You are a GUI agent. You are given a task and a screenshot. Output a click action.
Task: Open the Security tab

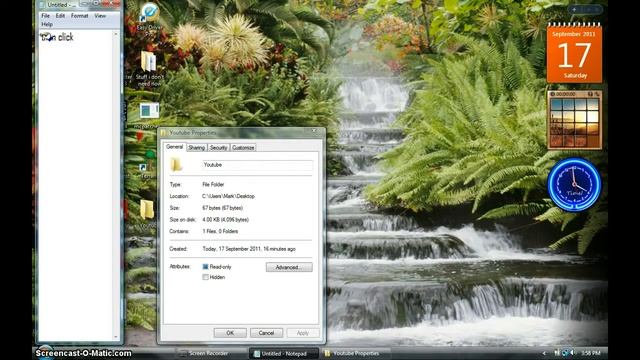(218, 148)
